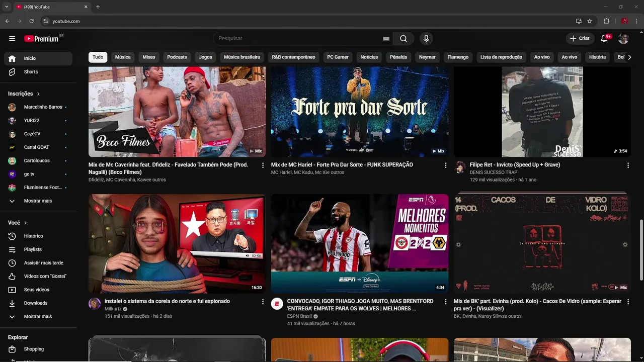Go to Início in sidebar

38,58
